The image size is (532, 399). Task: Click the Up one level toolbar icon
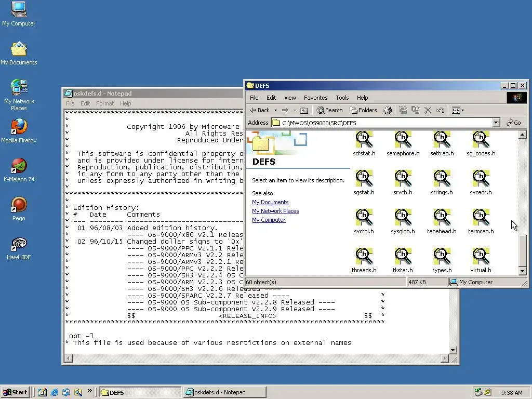pos(304,110)
